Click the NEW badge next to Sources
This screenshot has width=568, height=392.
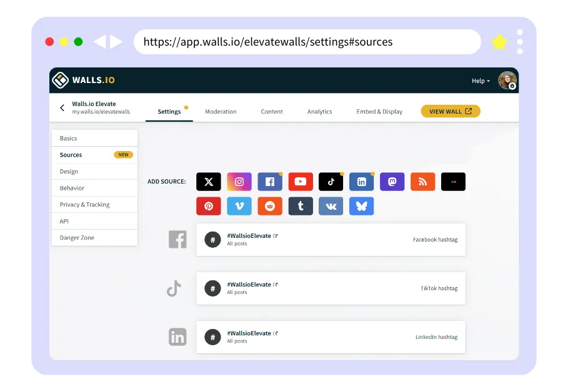(123, 155)
